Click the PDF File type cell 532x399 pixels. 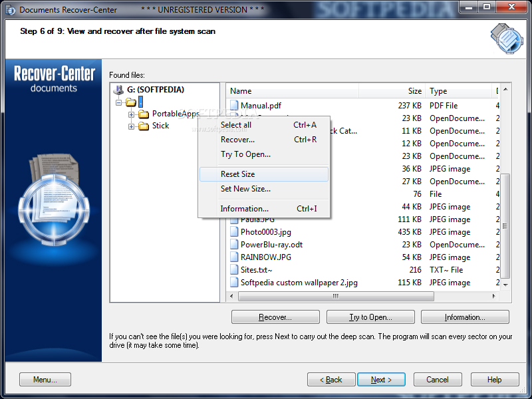click(444, 106)
